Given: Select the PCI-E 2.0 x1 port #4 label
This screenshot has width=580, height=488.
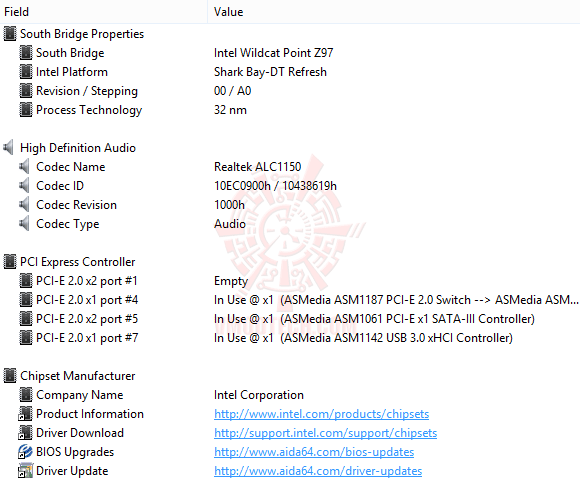Looking at the screenshot, I should [x=87, y=300].
